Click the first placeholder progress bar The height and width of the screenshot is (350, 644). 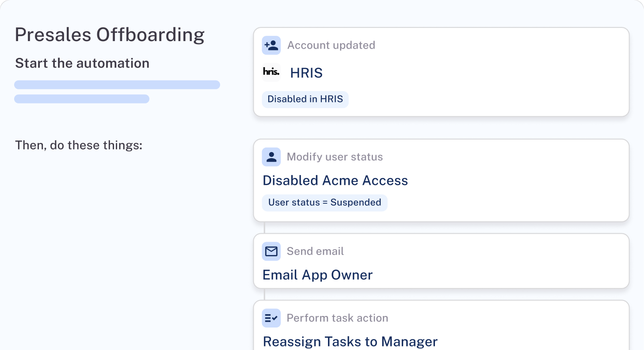(x=117, y=84)
